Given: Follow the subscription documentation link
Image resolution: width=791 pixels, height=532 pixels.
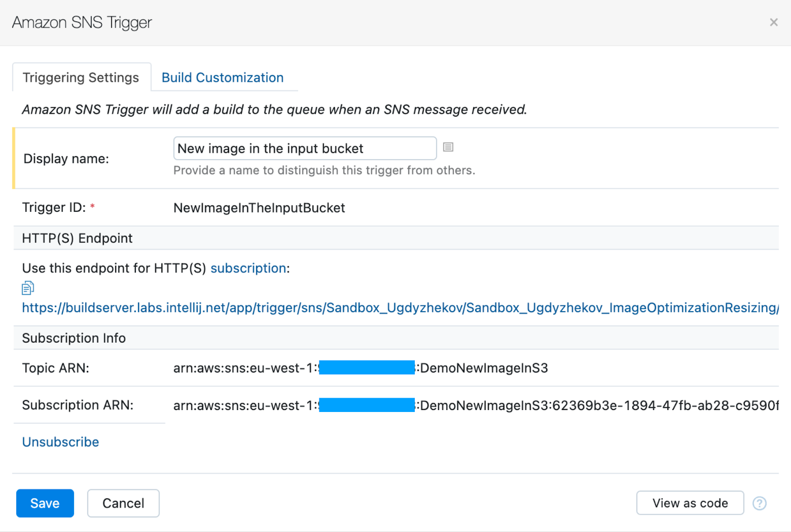Looking at the screenshot, I should pyautogui.click(x=248, y=268).
